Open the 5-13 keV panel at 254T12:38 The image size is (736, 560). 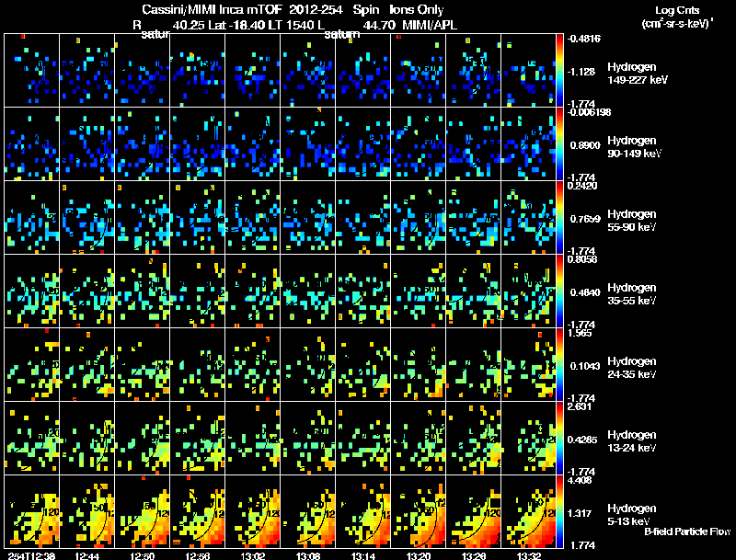31,512
